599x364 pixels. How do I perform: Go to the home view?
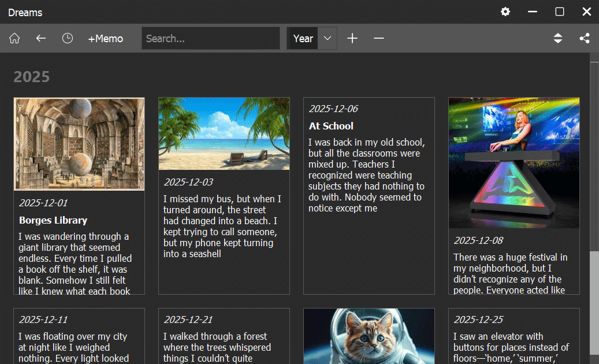pos(14,39)
